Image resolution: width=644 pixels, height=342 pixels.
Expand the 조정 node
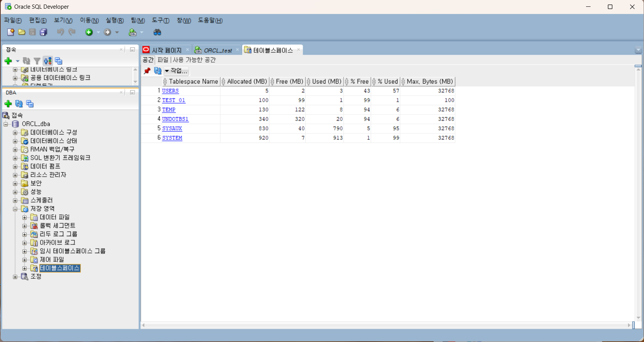(x=15, y=277)
